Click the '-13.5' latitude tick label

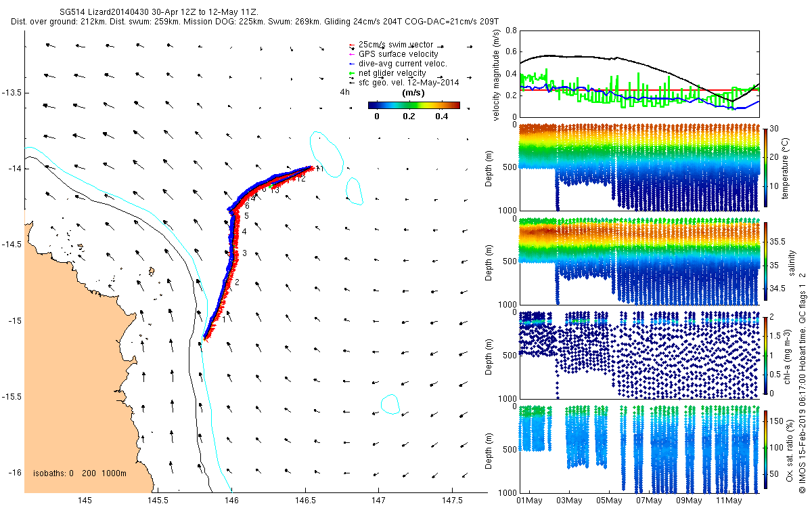(x=12, y=93)
